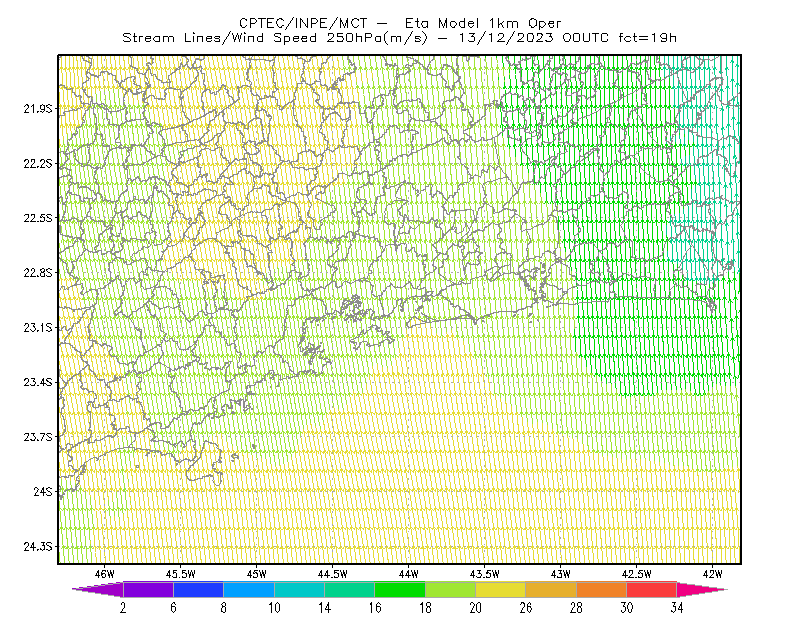The image size is (800, 618).
Task: Click the 42.5W longitude axis label
Action: pyautogui.click(x=637, y=574)
